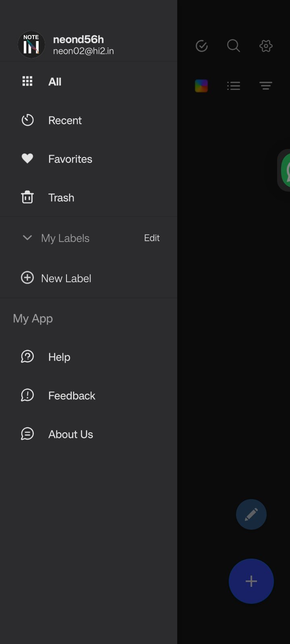Open Favorites with the heart icon
The width and height of the screenshot is (290, 644).
coord(27,159)
